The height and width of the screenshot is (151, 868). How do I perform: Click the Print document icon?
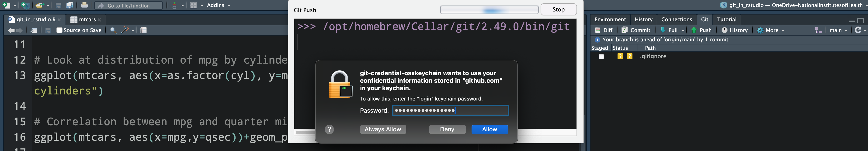pos(84,5)
